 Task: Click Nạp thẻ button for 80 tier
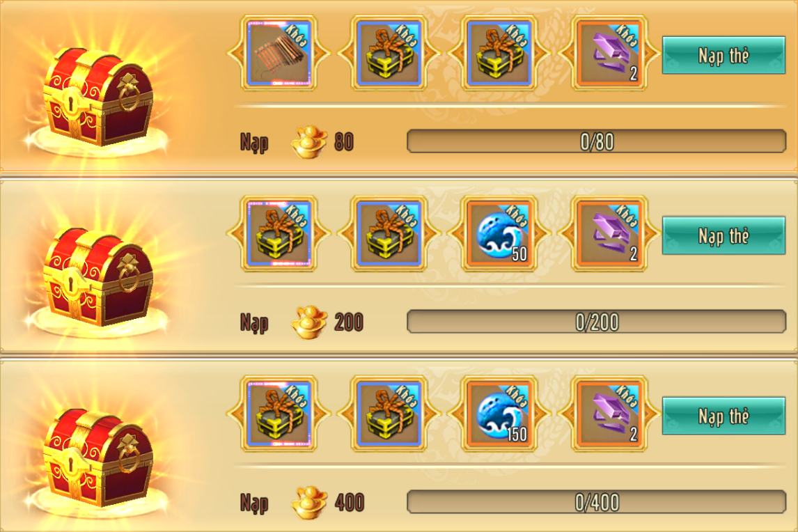(x=723, y=55)
